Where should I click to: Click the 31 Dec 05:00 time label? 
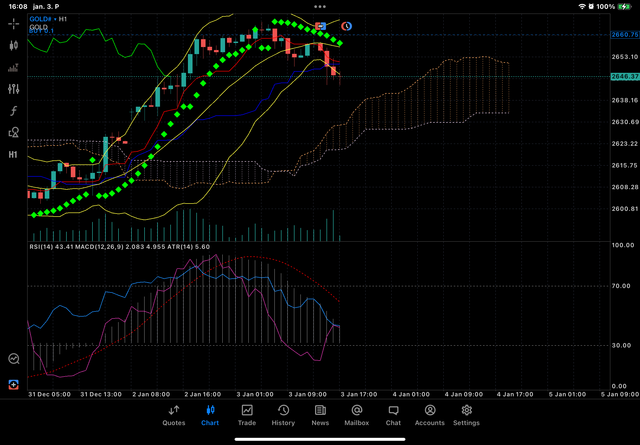tap(49, 394)
